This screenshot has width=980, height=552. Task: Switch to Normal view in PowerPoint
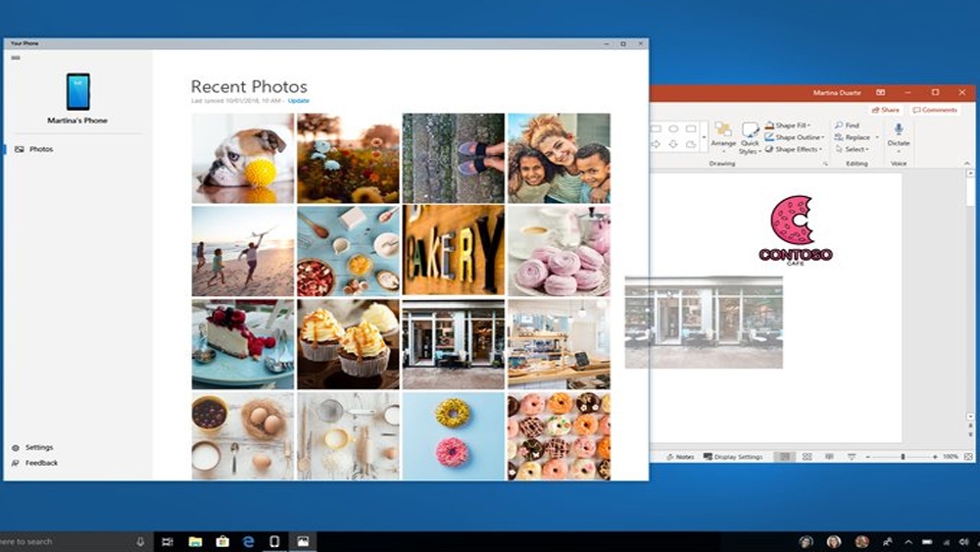click(784, 457)
